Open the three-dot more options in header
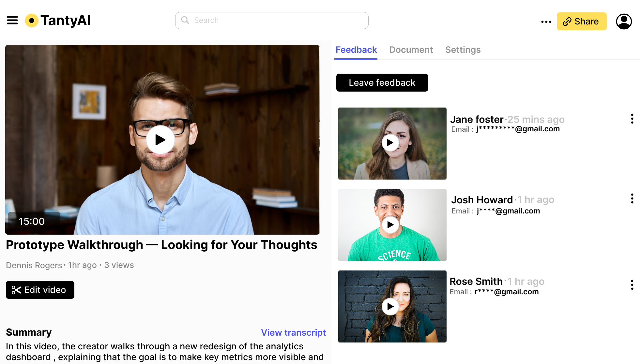 click(x=546, y=22)
